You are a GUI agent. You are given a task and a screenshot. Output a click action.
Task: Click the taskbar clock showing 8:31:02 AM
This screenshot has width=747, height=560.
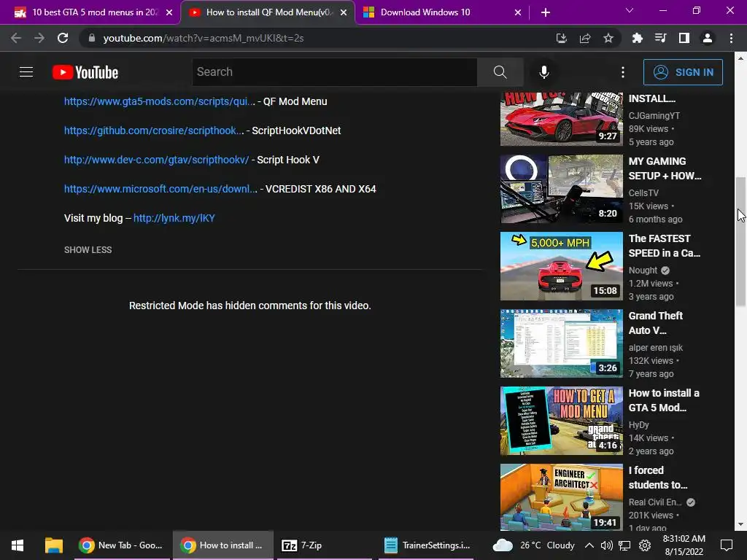pyautogui.click(x=684, y=545)
